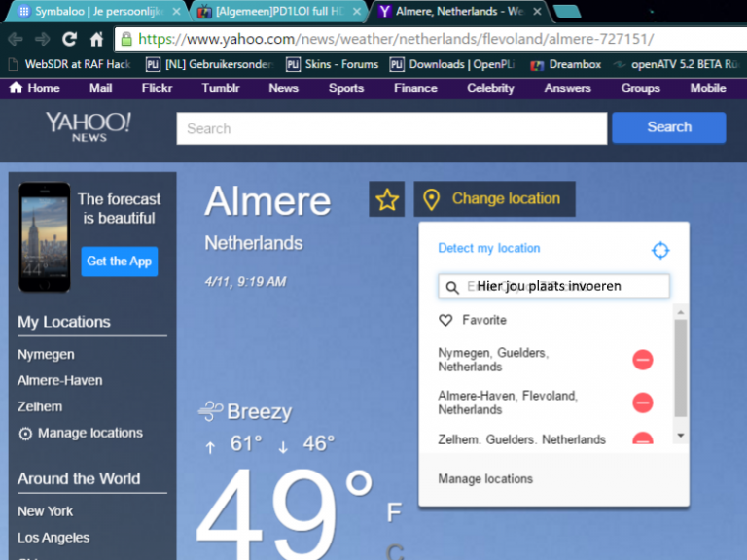Viewport: 747px width, 560px height.
Task: Open Manage locations in dropdown footer
Action: point(485,479)
